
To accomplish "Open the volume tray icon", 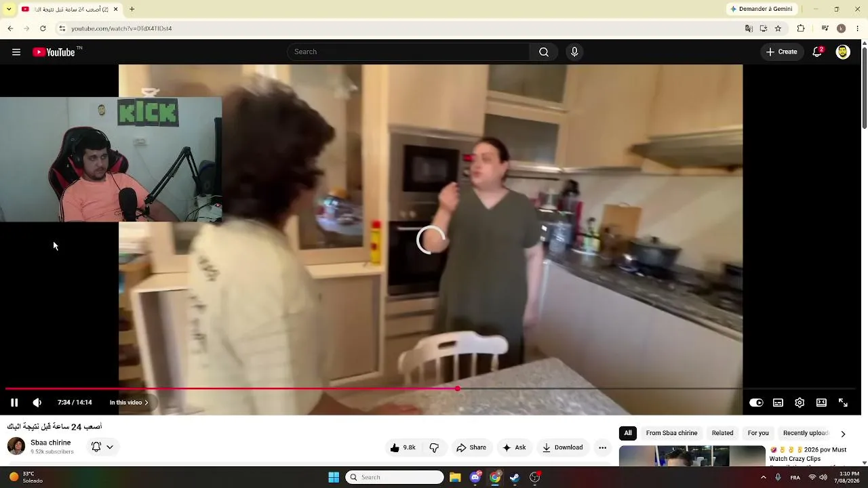I will pos(823,477).
